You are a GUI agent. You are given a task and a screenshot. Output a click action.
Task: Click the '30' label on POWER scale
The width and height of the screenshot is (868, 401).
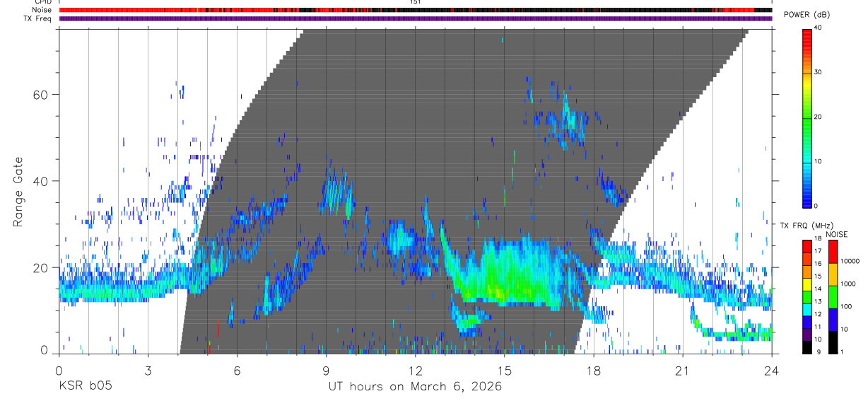(x=818, y=73)
